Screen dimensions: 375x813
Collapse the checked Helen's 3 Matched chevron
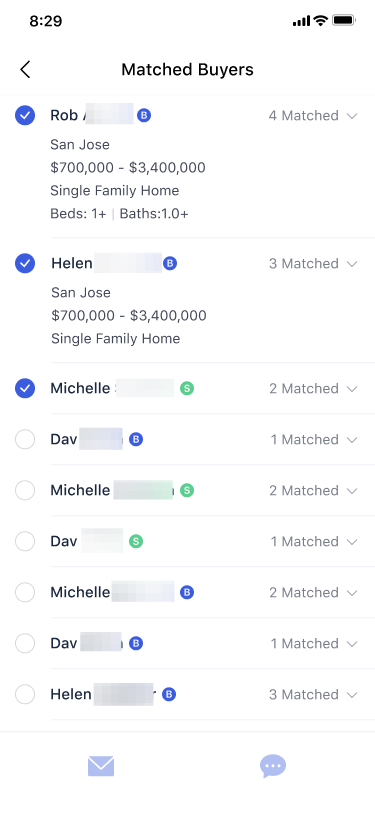pos(352,264)
